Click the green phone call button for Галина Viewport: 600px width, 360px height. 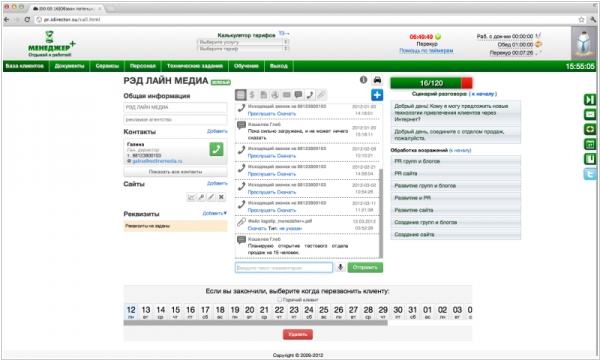[x=216, y=149]
